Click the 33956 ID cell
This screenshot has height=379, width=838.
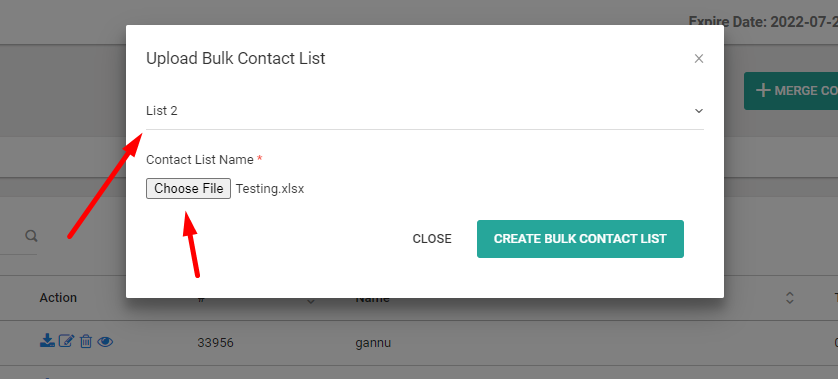(215, 343)
